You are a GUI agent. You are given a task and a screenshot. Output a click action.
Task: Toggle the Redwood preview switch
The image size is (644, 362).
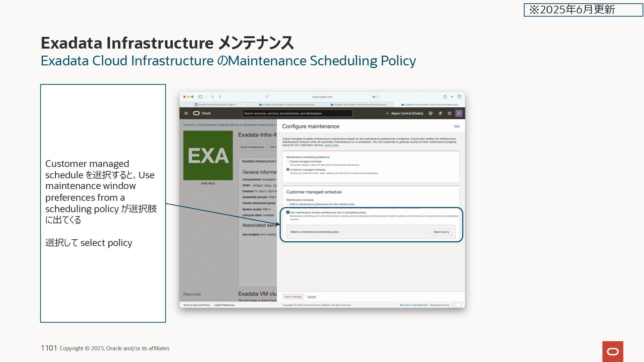click(x=456, y=305)
